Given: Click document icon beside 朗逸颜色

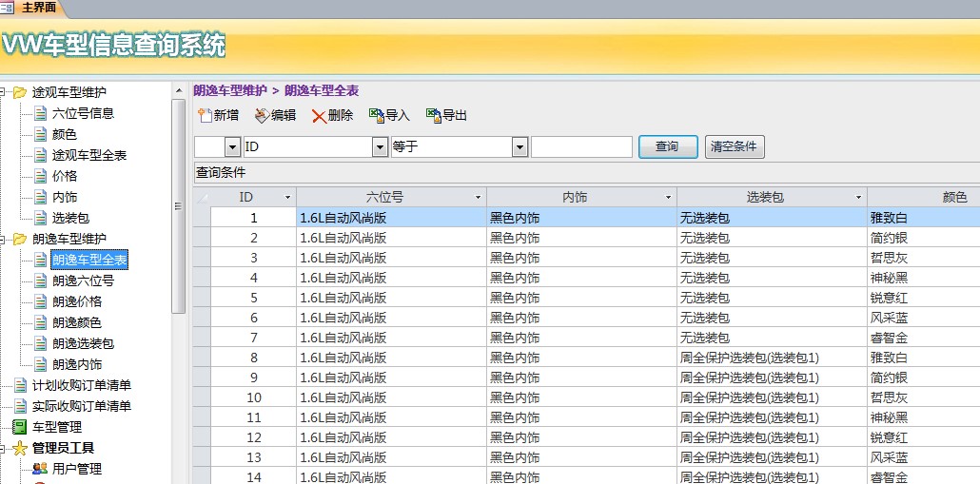Looking at the screenshot, I should coord(41,322).
